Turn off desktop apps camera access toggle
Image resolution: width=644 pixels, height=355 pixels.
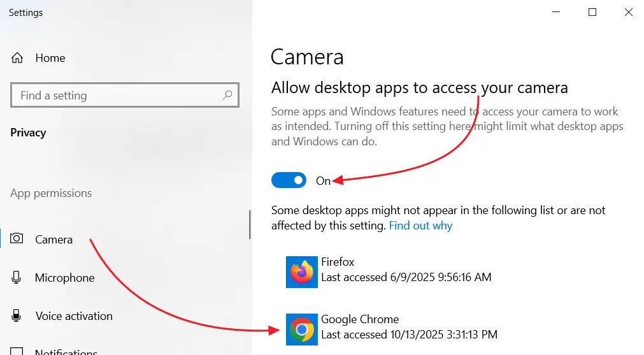(x=289, y=180)
